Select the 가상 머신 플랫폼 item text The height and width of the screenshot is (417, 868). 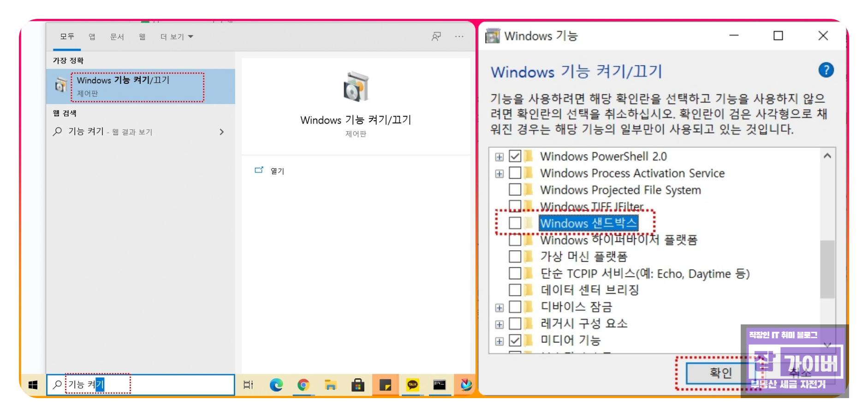(x=584, y=257)
